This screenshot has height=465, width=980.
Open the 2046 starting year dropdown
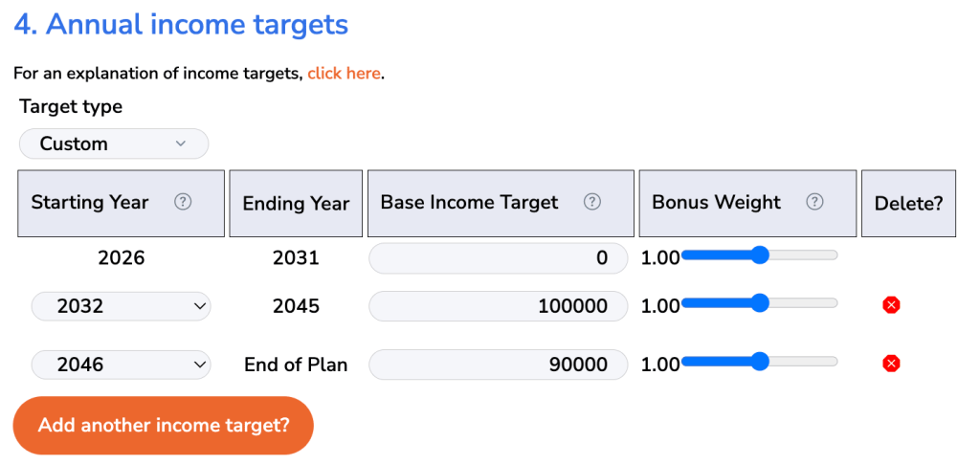[122, 365]
